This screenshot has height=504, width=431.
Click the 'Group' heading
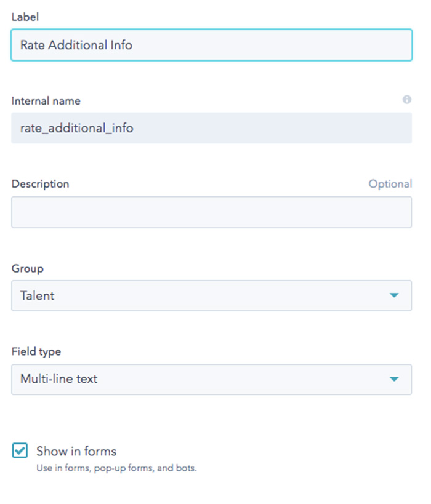point(28,268)
